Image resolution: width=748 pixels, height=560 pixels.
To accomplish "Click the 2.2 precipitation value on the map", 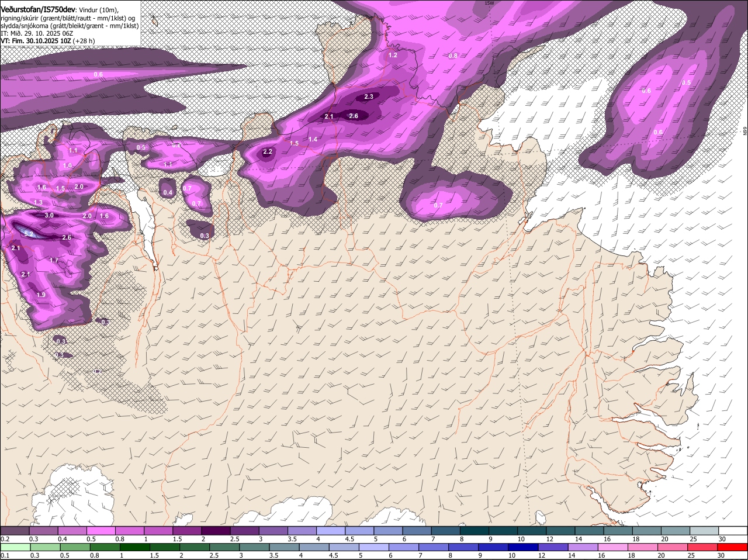I will [x=268, y=152].
